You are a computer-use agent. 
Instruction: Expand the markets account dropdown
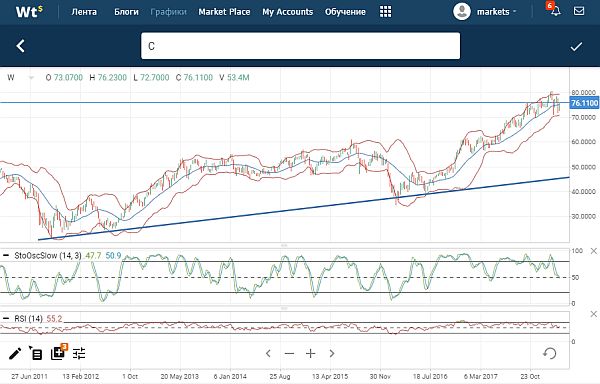(x=496, y=12)
